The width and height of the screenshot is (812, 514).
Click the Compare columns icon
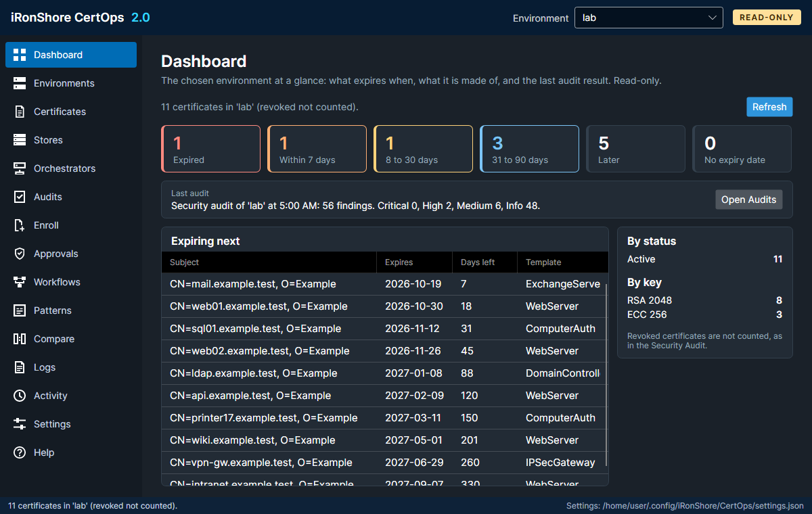(x=20, y=339)
